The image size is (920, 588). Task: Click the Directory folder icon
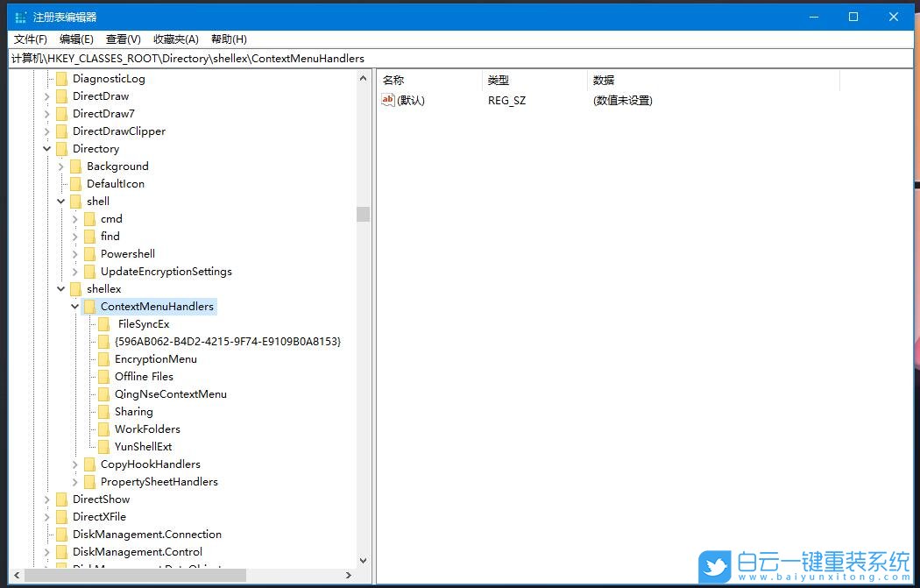point(62,148)
